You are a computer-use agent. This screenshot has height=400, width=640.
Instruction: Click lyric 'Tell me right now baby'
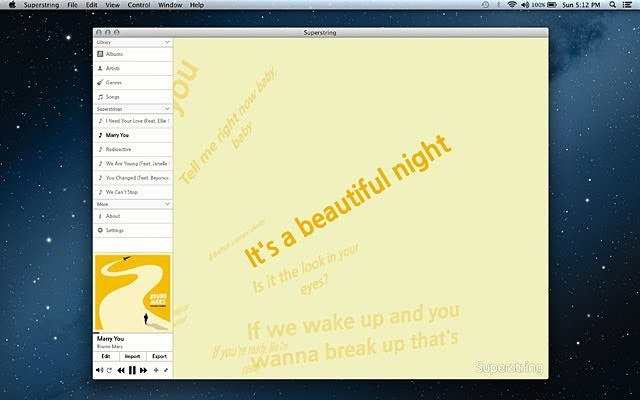[228, 126]
